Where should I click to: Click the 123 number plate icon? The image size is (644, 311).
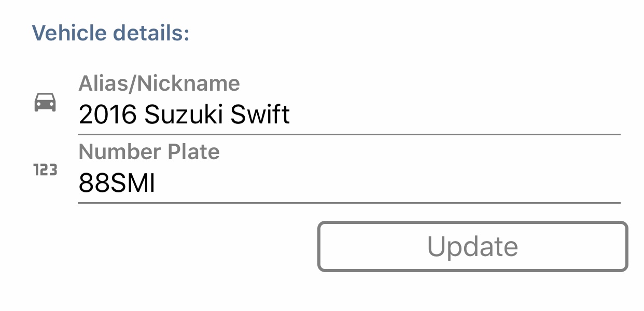(x=45, y=170)
